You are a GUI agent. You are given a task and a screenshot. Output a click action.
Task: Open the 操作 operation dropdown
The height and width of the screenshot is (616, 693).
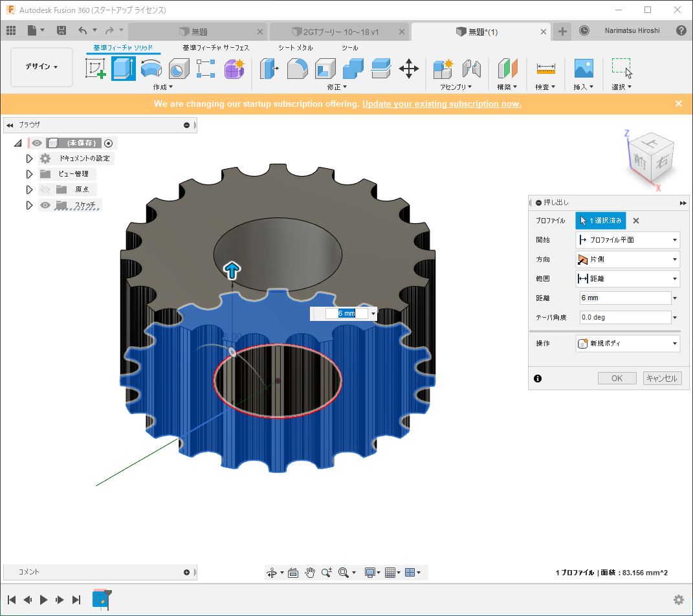click(x=627, y=343)
